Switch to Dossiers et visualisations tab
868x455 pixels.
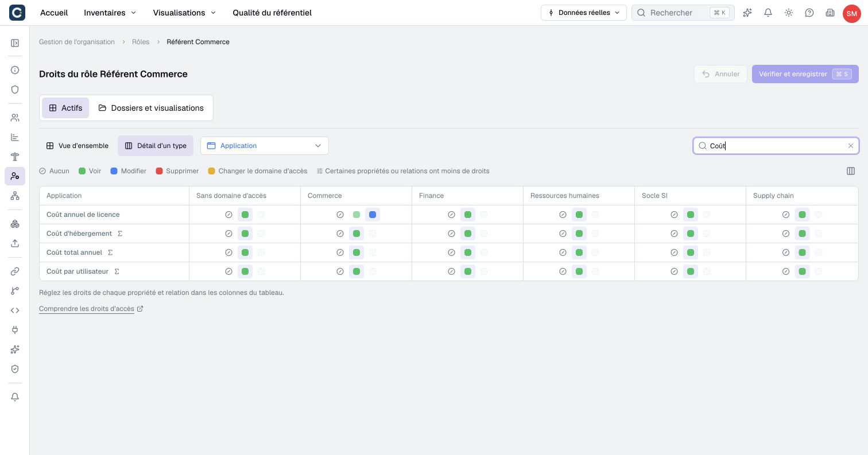point(151,108)
